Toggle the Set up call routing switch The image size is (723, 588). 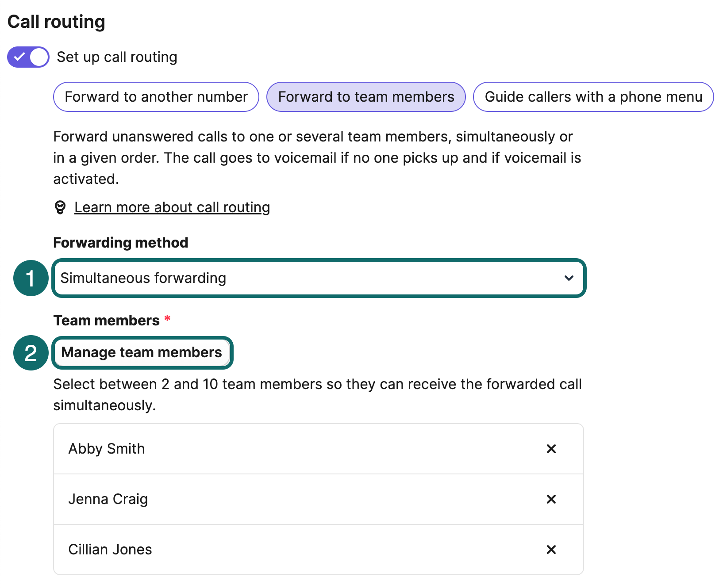click(x=28, y=57)
